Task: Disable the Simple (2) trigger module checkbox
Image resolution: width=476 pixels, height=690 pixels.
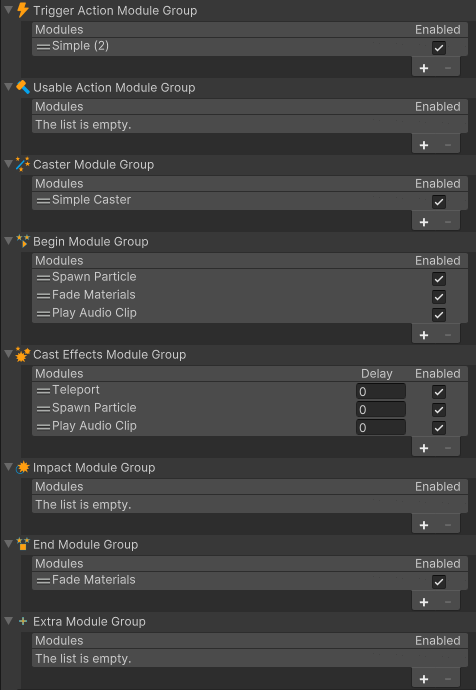Action: click(x=439, y=48)
